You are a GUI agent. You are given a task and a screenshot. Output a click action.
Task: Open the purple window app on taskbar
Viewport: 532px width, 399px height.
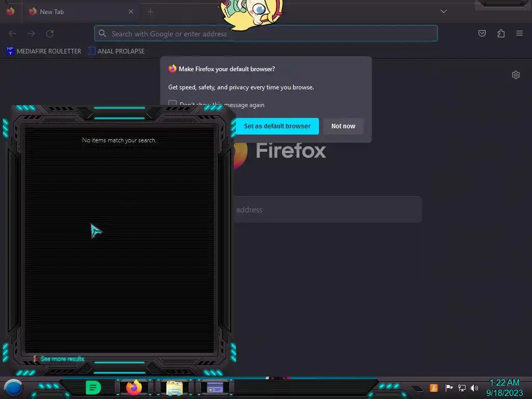[215, 388]
